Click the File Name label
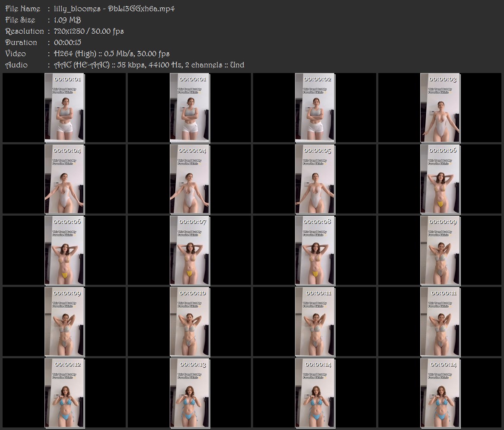 tap(23, 9)
